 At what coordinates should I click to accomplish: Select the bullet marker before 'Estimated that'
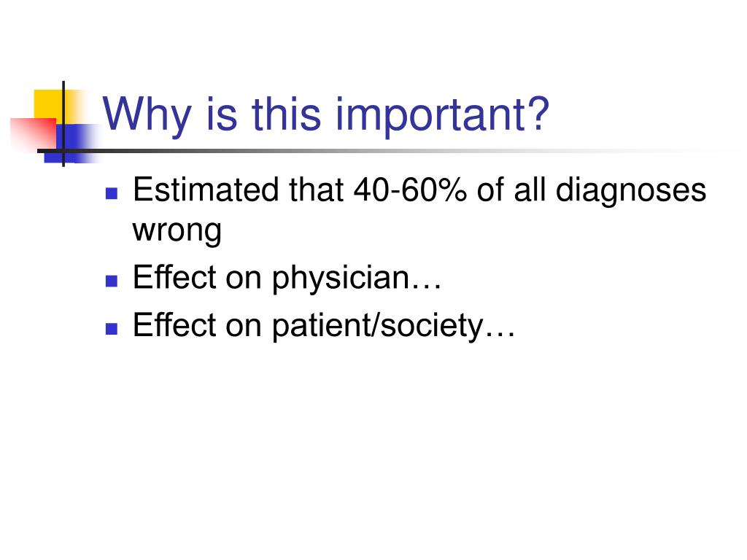coord(112,192)
